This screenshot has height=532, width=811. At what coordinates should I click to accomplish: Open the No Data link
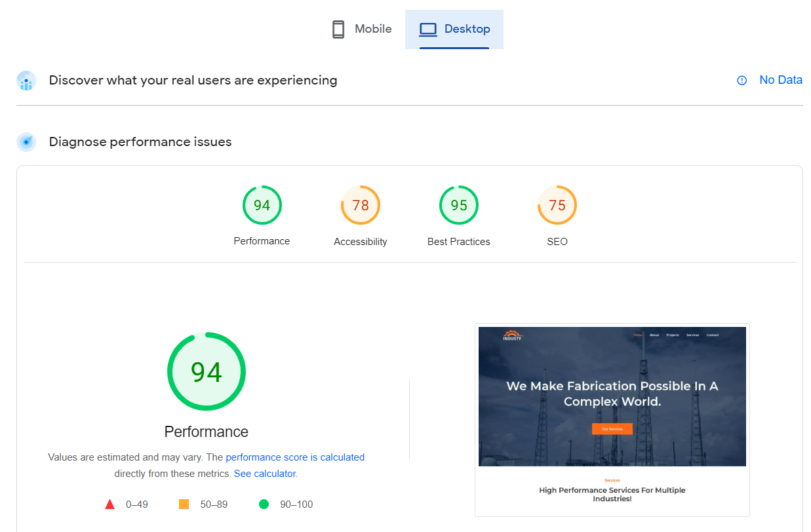pyautogui.click(x=781, y=80)
